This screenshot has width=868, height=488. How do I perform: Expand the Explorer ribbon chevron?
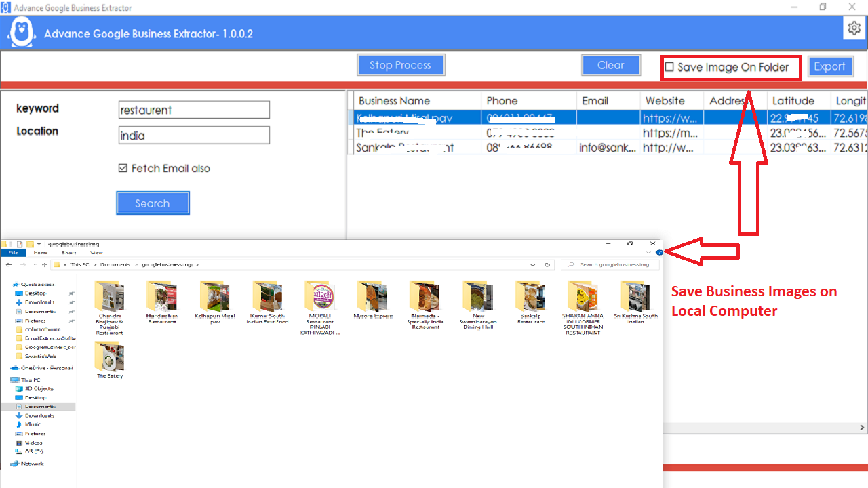649,252
